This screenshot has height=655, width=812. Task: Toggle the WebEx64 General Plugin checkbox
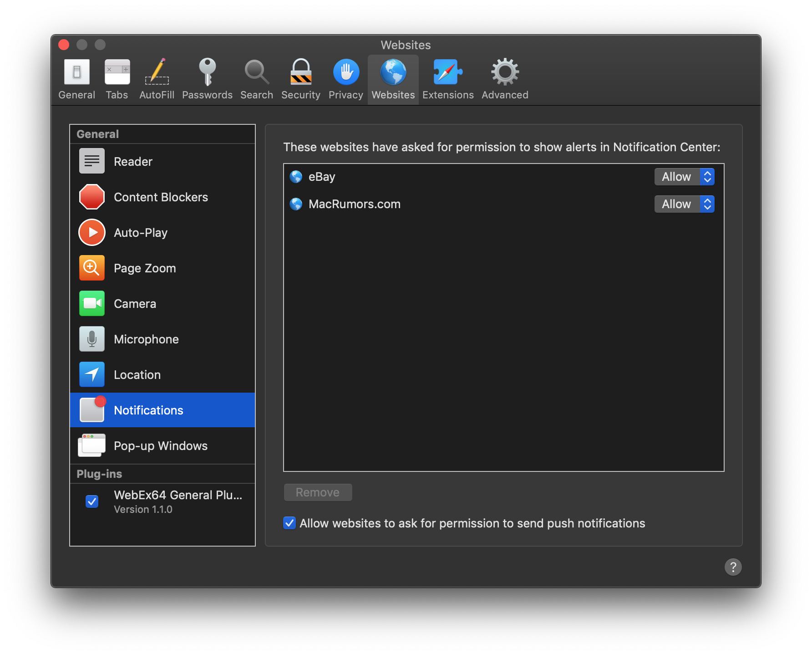tap(92, 501)
